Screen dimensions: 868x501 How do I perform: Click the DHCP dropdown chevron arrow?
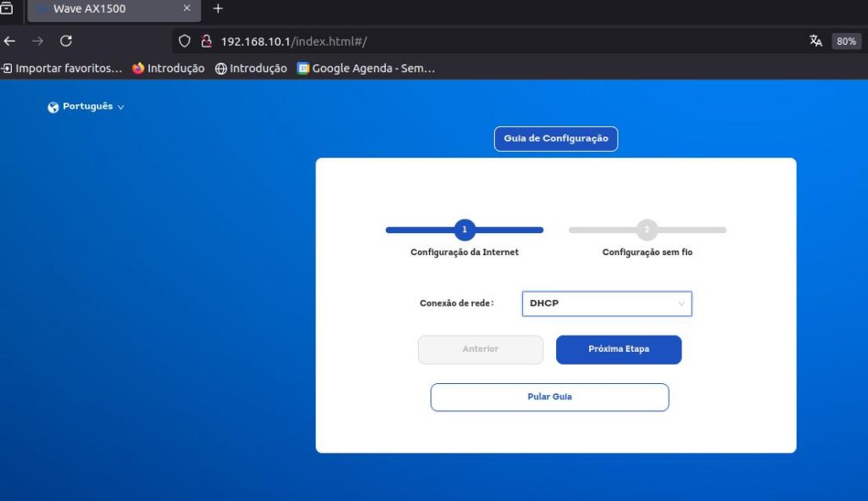point(682,303)
